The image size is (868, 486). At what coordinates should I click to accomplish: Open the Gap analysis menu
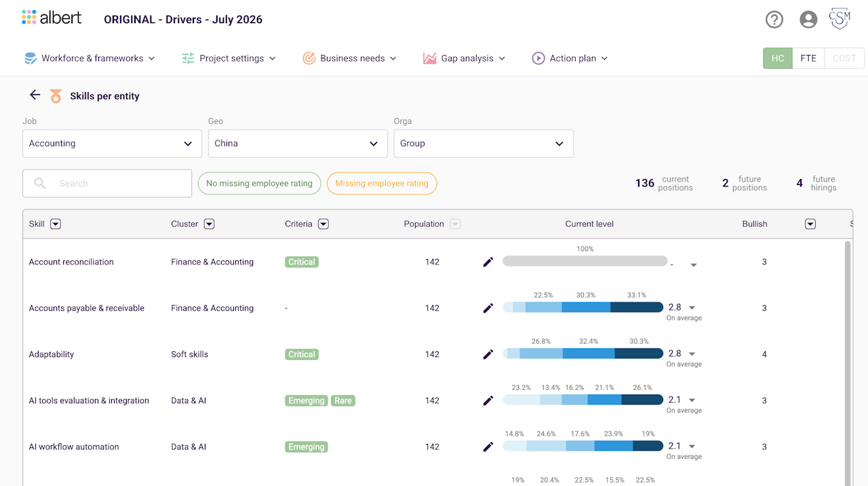[465, 58]
